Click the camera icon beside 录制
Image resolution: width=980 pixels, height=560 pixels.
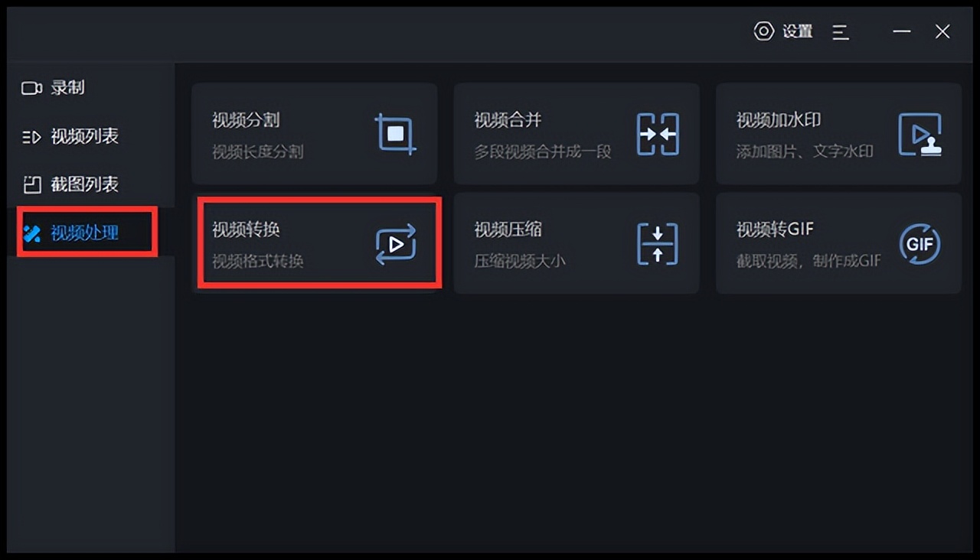click(x=31, y=88)
